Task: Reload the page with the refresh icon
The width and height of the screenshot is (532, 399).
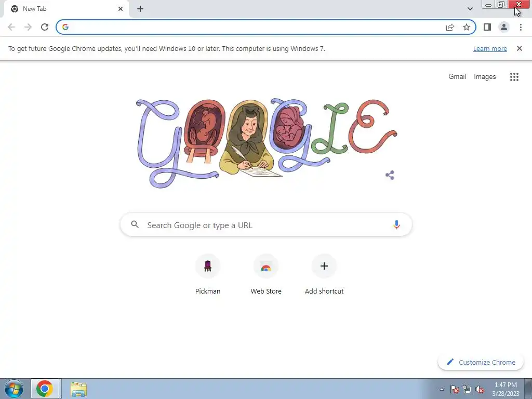Action: pyautogui.click(x=45, y=27)
